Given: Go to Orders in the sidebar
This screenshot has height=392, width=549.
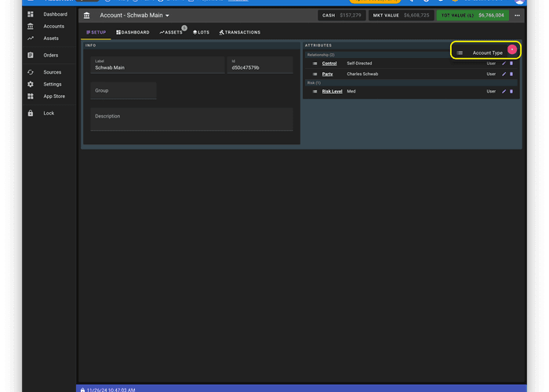Looking at the screenshot, I should (50, 55).
